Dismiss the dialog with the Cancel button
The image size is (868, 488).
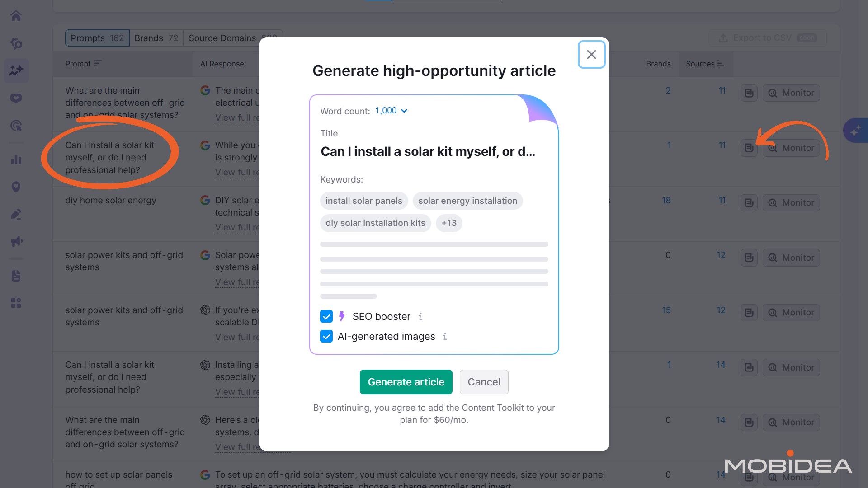click(484, 382)
